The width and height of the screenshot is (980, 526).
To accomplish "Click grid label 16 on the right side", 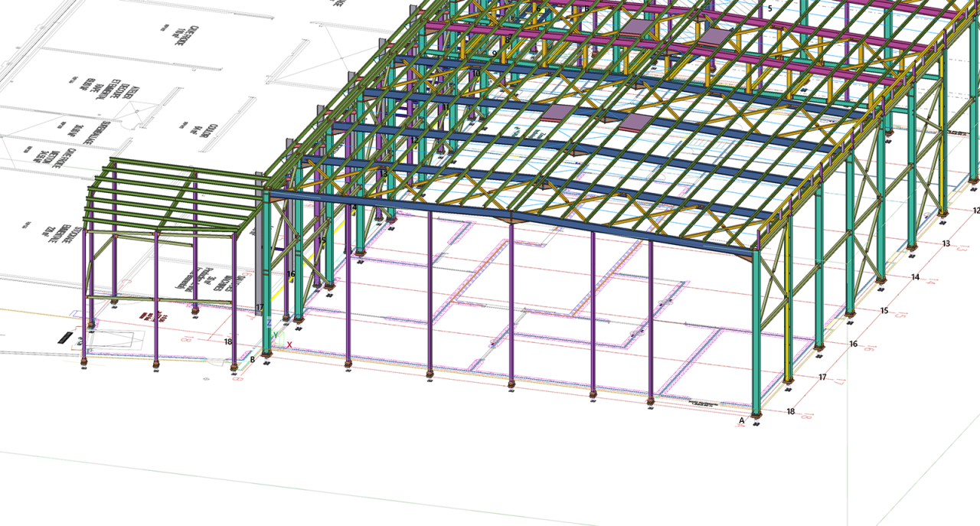I will click(x=853, y=344).
